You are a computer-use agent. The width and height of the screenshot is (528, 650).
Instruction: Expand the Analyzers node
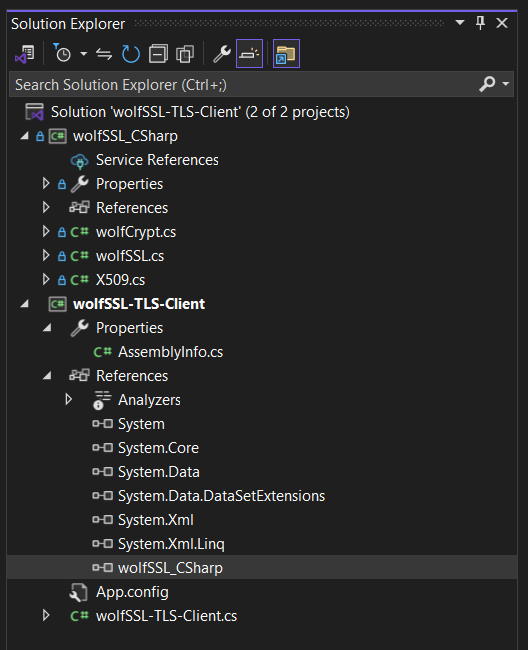69,400
